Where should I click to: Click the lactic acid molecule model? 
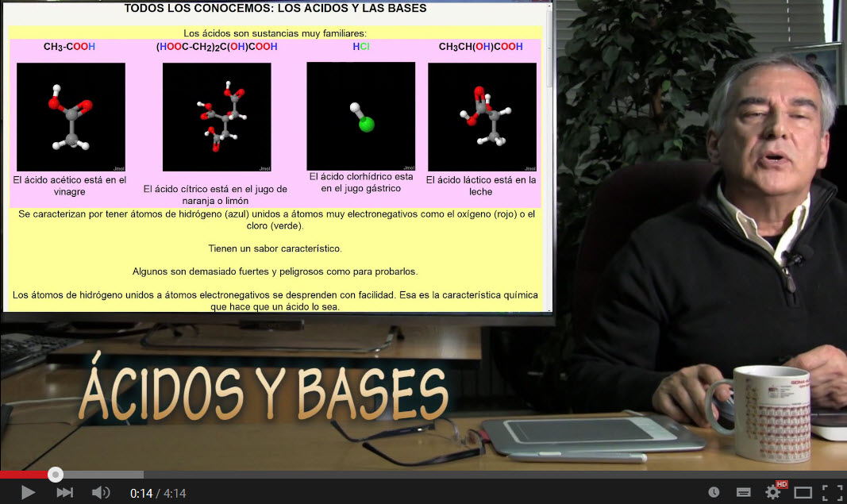click(x=482, y=117)
